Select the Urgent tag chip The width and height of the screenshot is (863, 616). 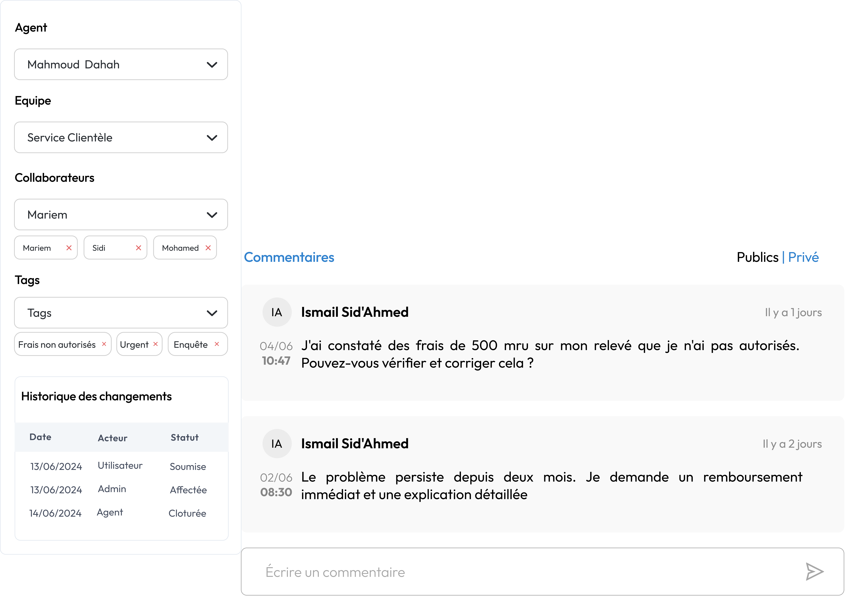coord(139,344)
